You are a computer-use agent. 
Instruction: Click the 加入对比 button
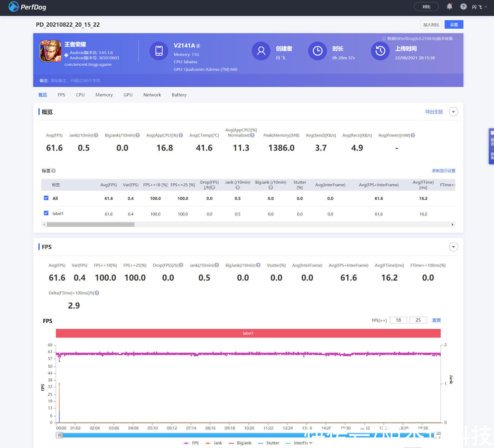click(x=431, y=25)
